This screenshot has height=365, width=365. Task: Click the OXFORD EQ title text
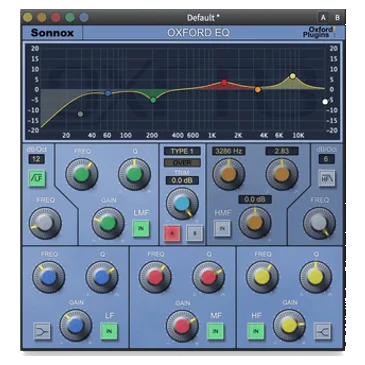click(x=198, y=33)
